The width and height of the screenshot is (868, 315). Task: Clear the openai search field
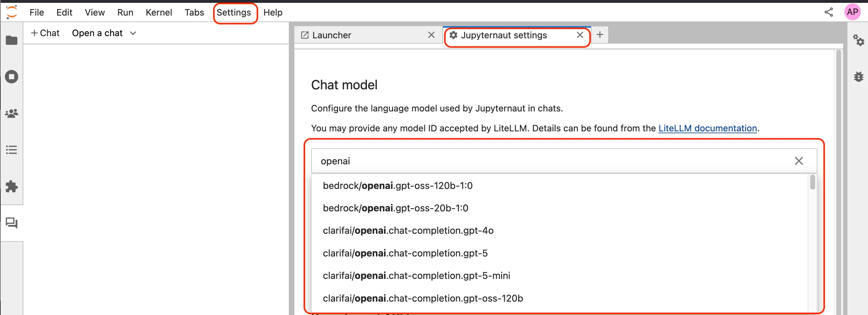(x=799, y=161)
